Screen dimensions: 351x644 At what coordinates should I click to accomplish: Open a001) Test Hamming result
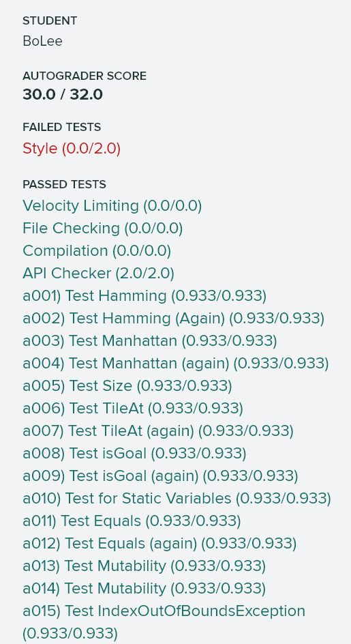(144, 296)
